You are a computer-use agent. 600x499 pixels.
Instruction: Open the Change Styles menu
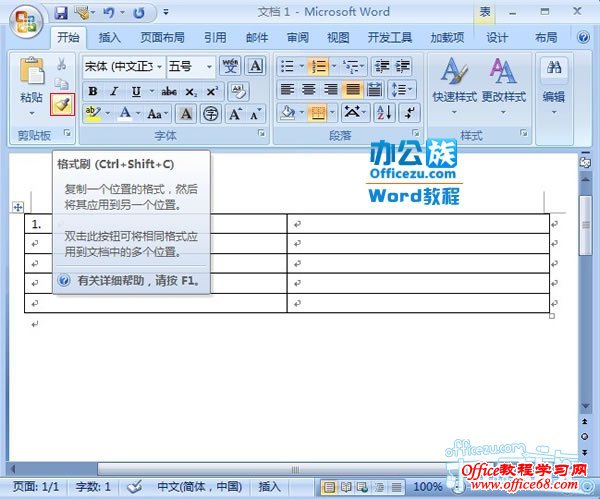504,85
